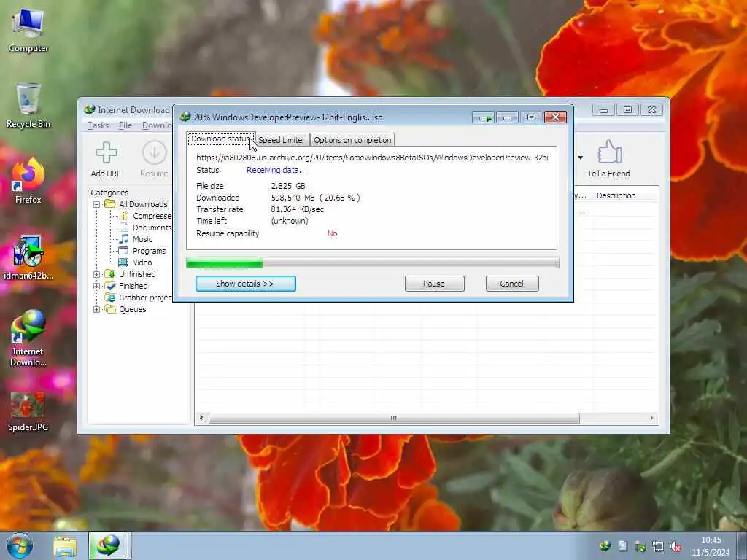Click the download progress bar
Screen dimensions: 747x560
pos(373,262)
